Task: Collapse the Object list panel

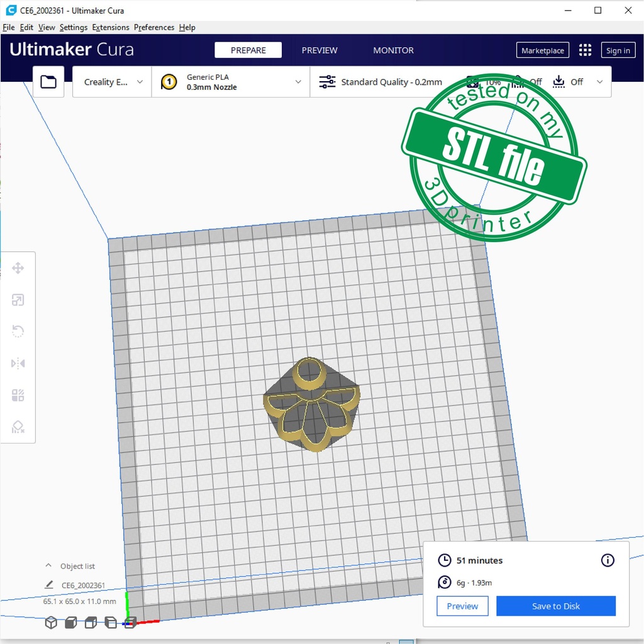Action: [48, 566]
